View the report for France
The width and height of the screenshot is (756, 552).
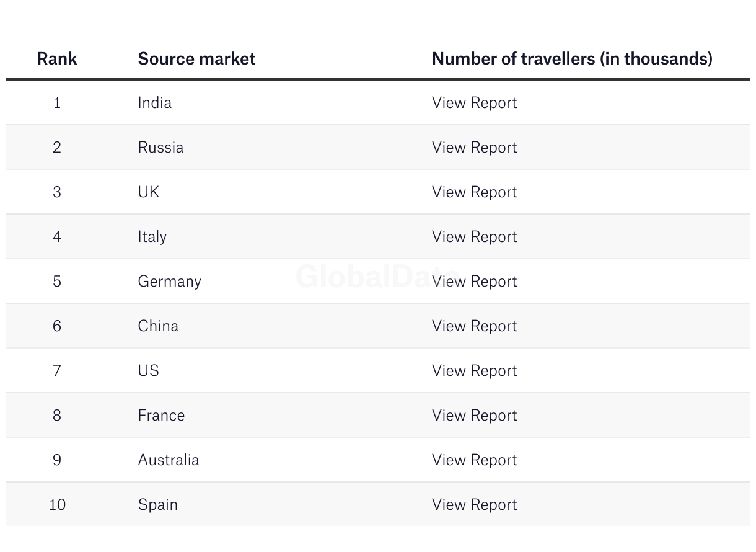click(474, 415)
